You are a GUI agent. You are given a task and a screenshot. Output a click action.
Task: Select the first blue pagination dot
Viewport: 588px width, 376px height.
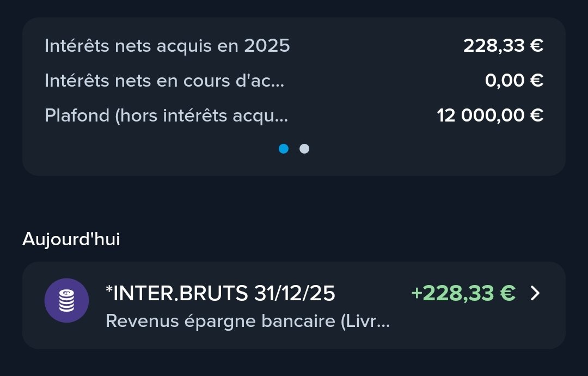point(284,149)
